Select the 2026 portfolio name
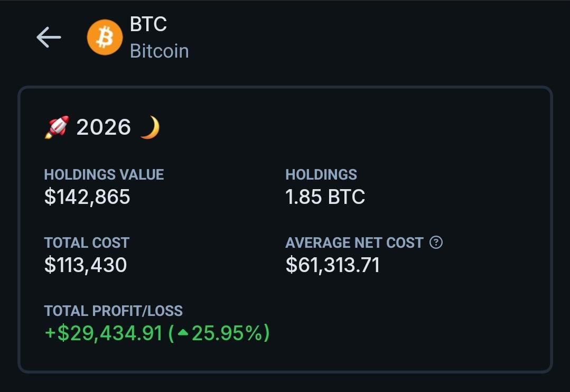Image resolution: width=570 pixels, height=392 pixels. 104,127
